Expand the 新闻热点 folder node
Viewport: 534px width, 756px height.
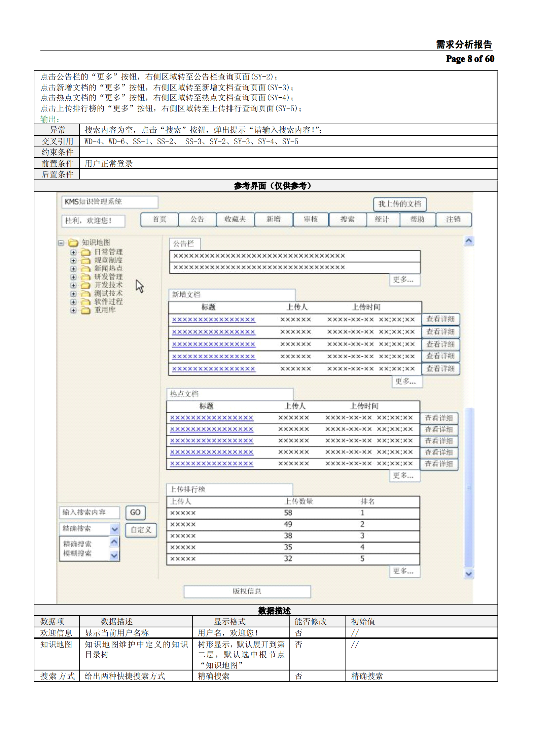(73, 269)
